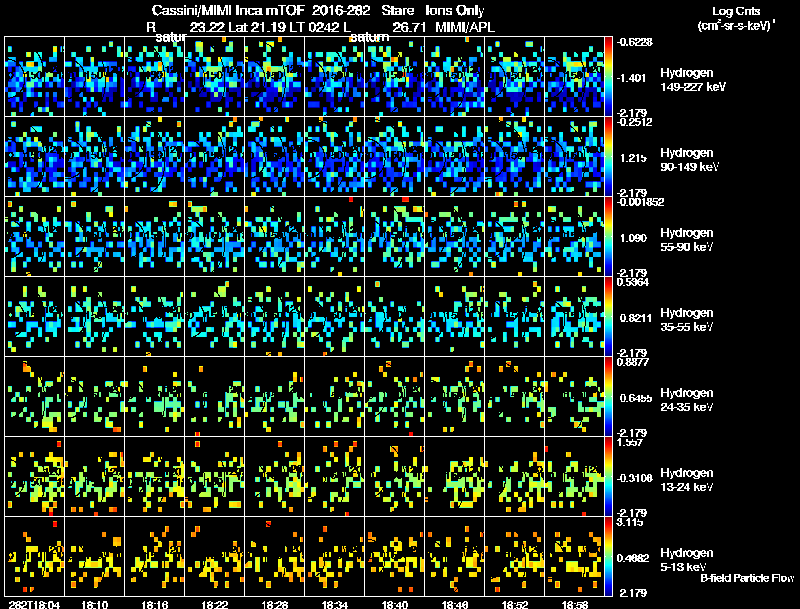Click the 'B-field Particle Flow' legend text
This screenshot has height=609, width=800.
click(747, 578)
